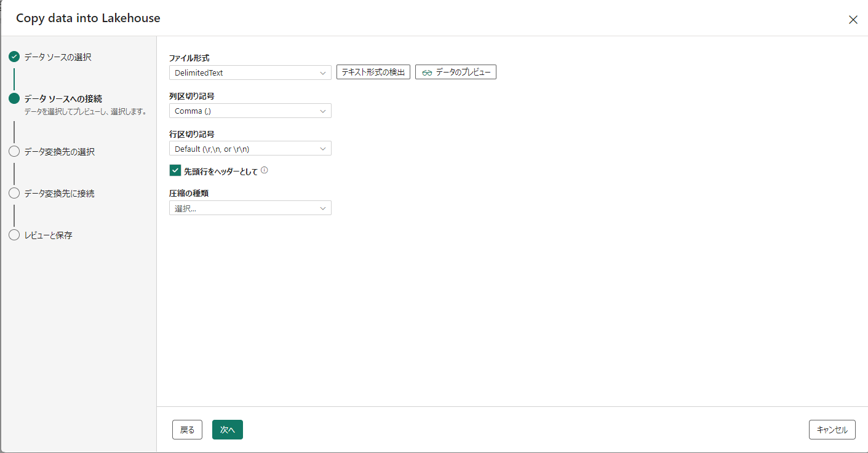The height and width of the screenshot is (453, 868).
Task: Click the データのプレビュー button
Action: tap(456, 72)
